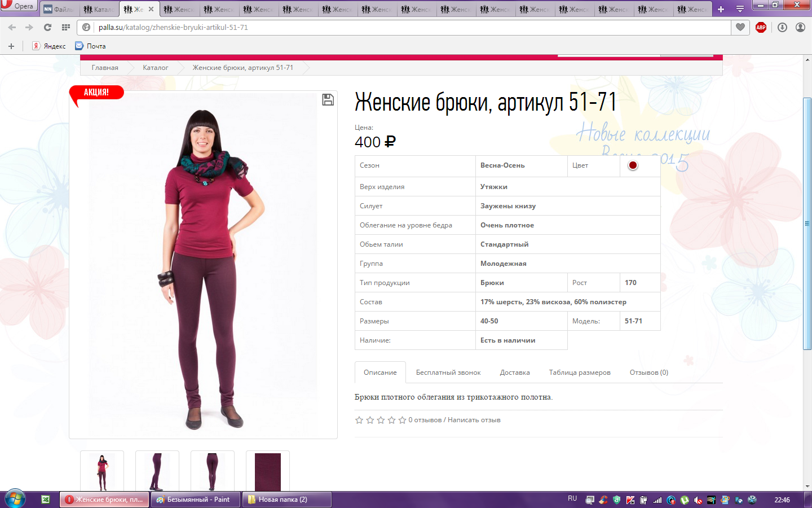The image size is (812, 508).
Task: Open the Таблица размеров tab
Action: click(580, 373)
